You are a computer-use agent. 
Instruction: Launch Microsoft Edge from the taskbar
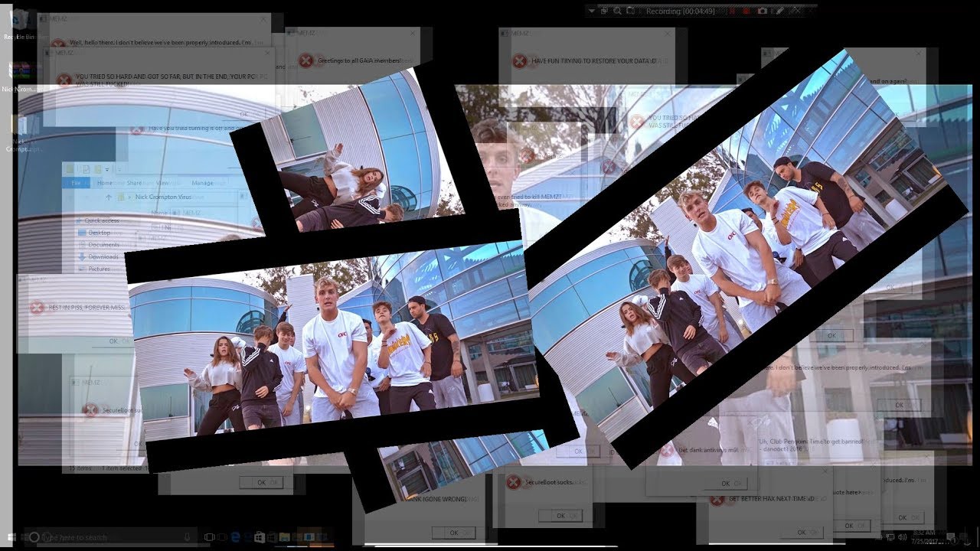pyautogui.click(x=236, y=537)
